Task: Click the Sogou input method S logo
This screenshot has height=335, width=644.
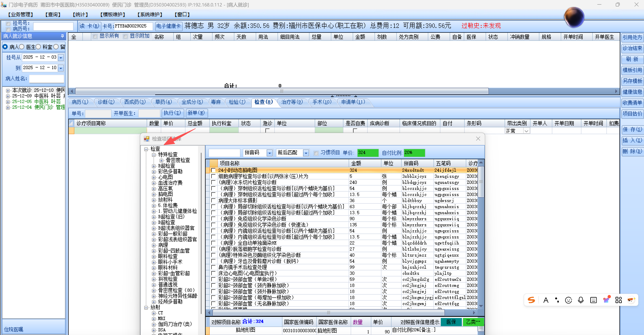Action: tap(531, 300)
